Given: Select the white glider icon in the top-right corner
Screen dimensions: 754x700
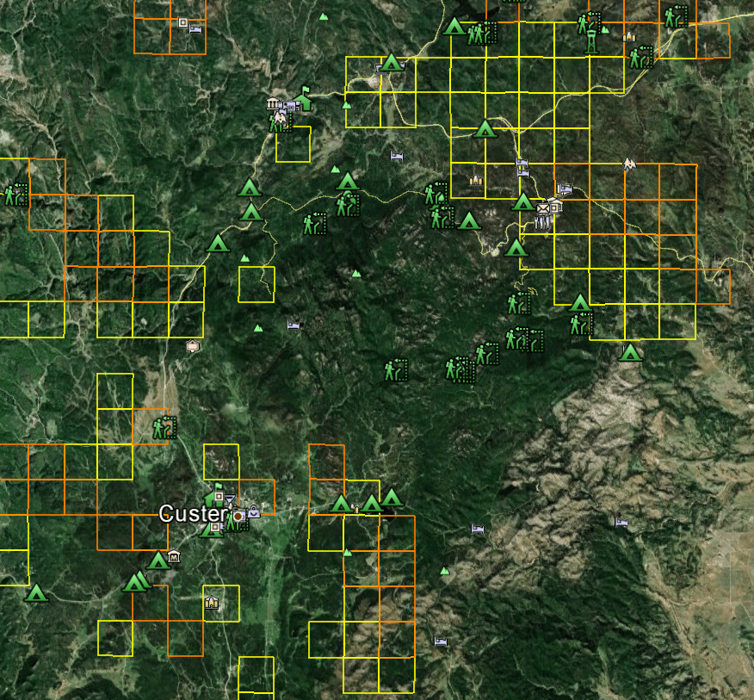Looking at the screenshot, I should 626,162.
